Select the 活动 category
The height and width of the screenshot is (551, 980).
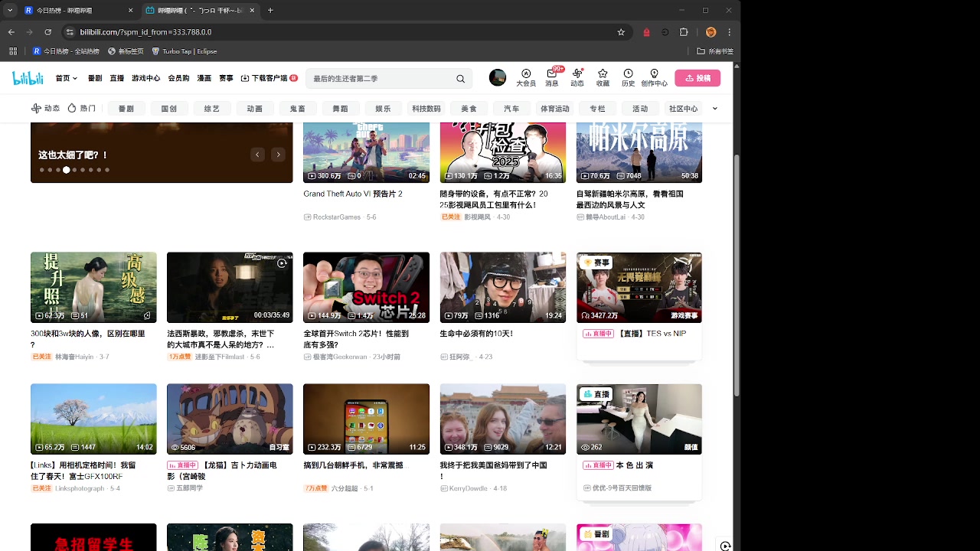click(641, 109)
